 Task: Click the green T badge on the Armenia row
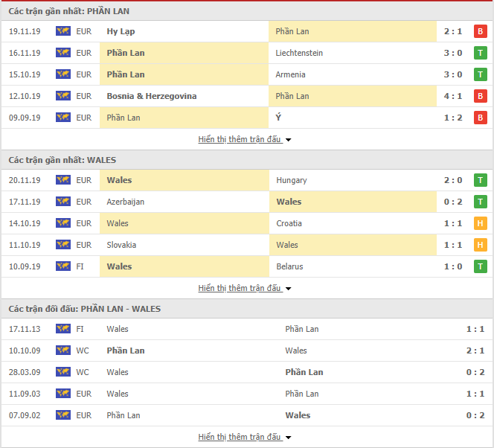480,74
